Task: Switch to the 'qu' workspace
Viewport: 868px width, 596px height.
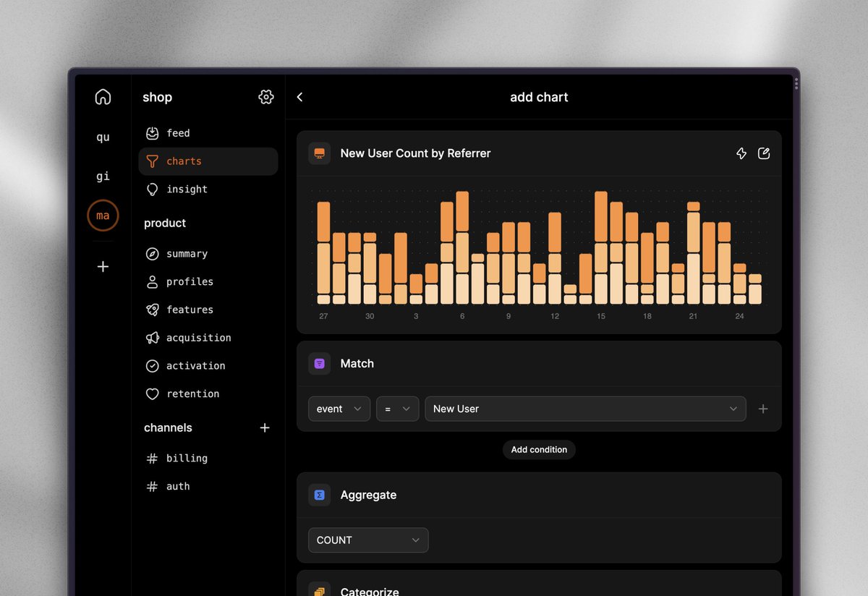Action: coord(103,137)
